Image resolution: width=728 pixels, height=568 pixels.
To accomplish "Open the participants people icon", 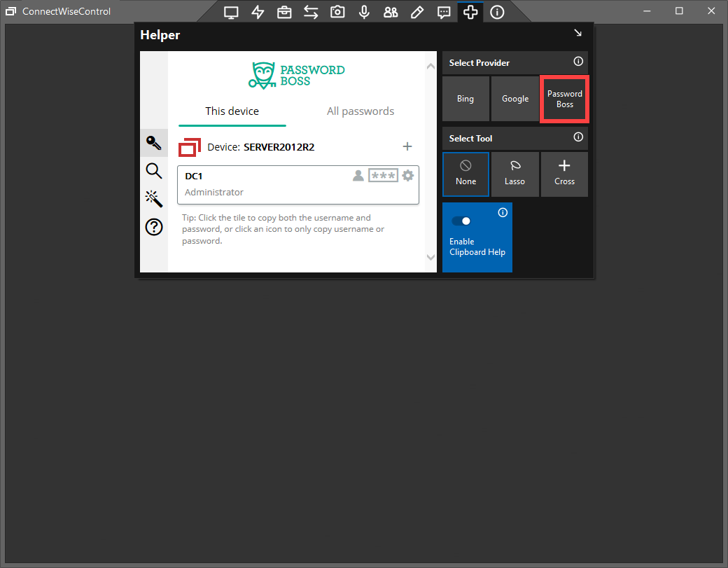I will 391,12.
